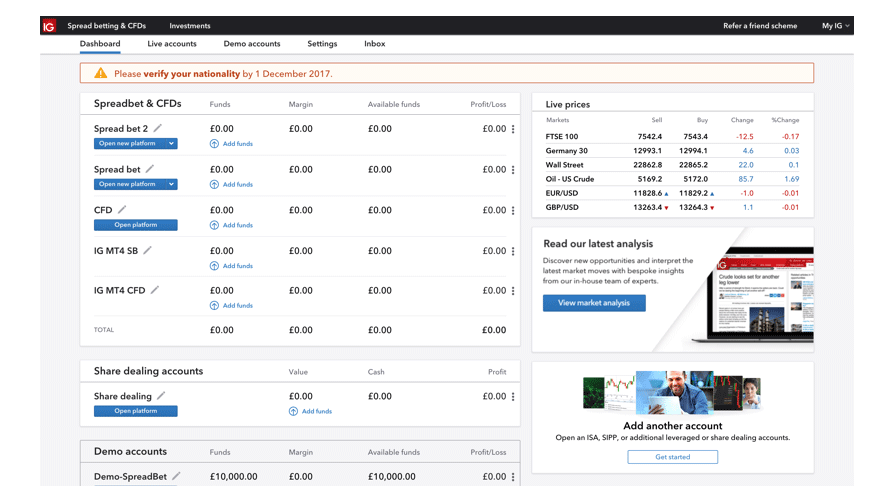
Task: Open three-dot menu for IG MT4 CFD row
Action: point(513,291)
